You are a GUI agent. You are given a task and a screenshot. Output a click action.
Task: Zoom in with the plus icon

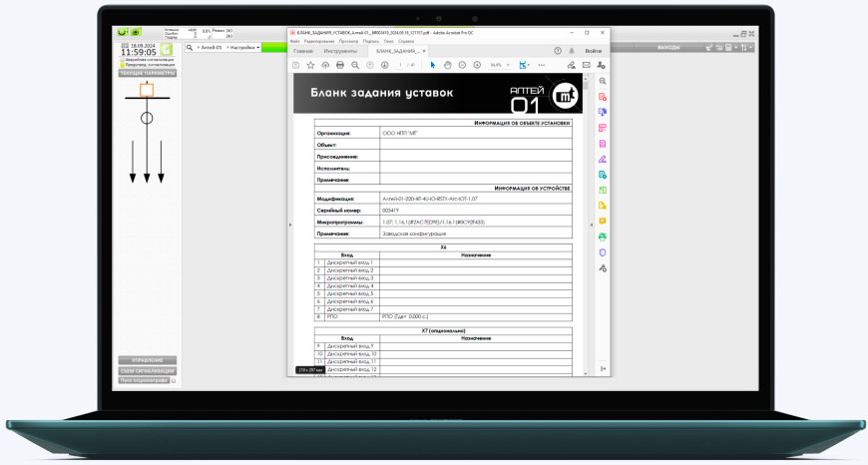tap(477, 65)
